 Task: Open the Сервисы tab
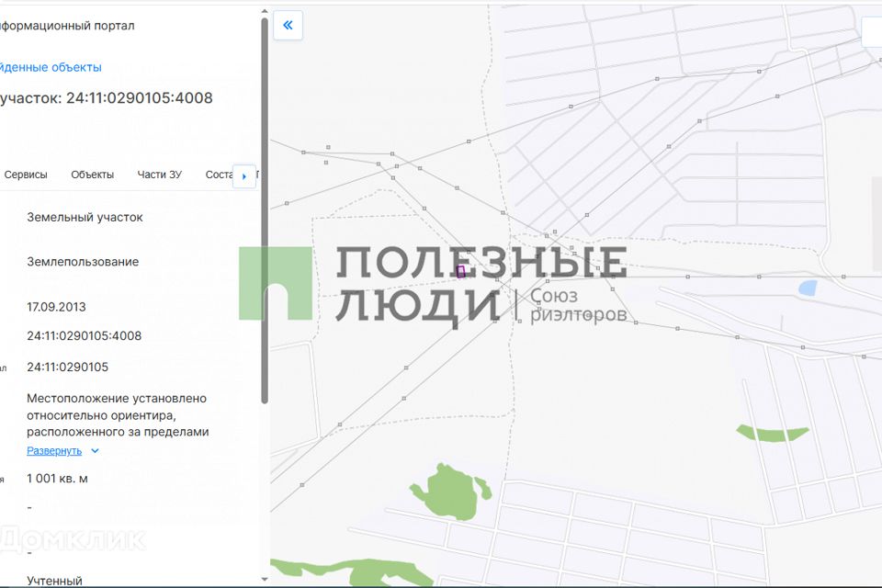point(26,175)
